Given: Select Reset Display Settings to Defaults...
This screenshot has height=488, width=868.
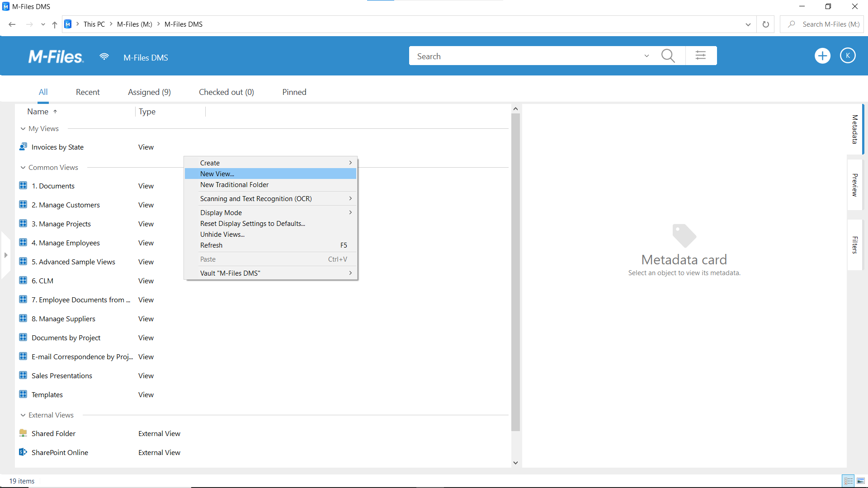Looking at the screenshot, I should 270,224.
